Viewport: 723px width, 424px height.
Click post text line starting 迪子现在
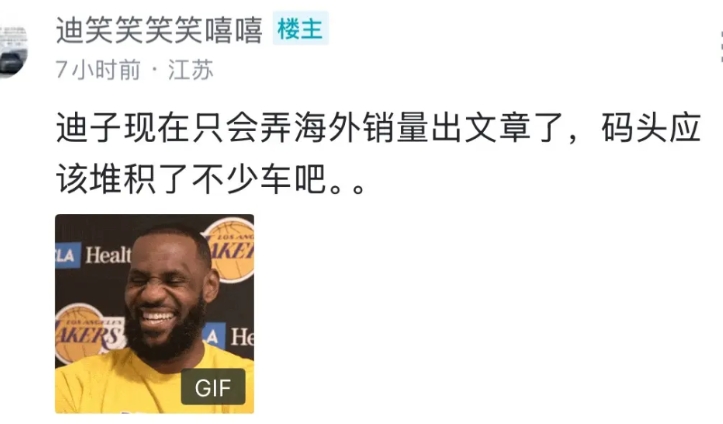[378, 128]
